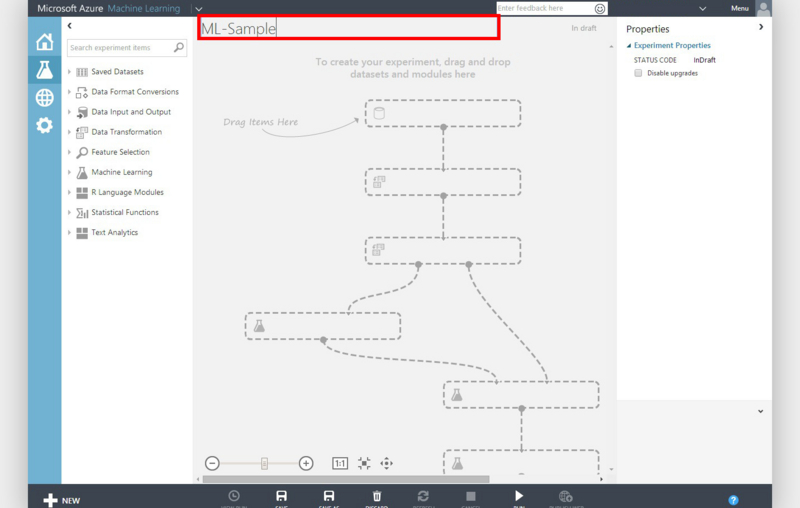Screen dimensions: 800x508
Task: Click the Statistical Functions sigma icon
Action: click(x=82, y=213)
